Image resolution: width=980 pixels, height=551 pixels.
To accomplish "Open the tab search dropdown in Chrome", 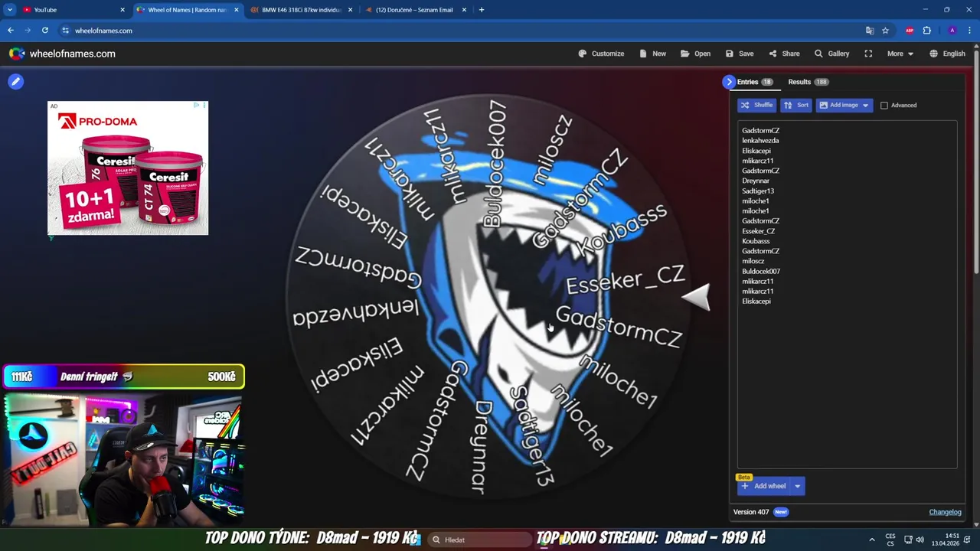I will pos(10,10).
